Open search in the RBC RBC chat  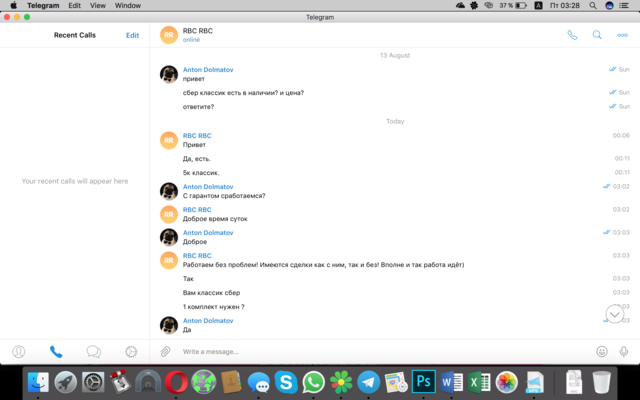click(597, 35)
